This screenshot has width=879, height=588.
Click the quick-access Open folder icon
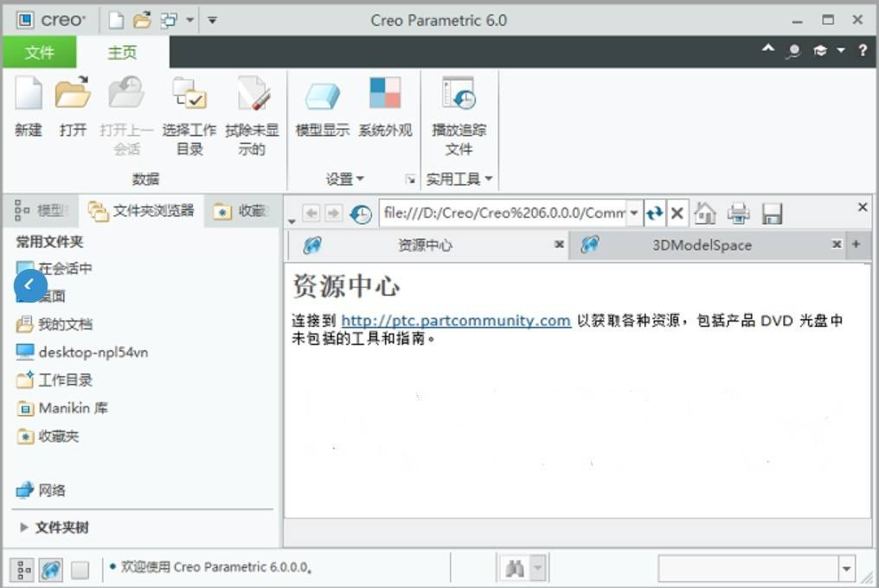click(x=142, y=20)
